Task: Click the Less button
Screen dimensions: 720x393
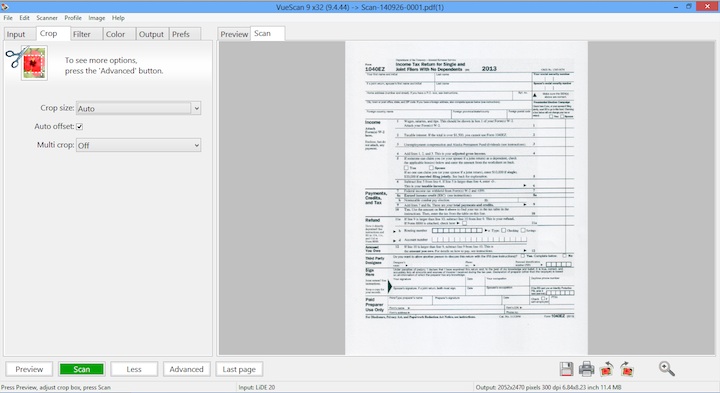Action: pos(134,369)
